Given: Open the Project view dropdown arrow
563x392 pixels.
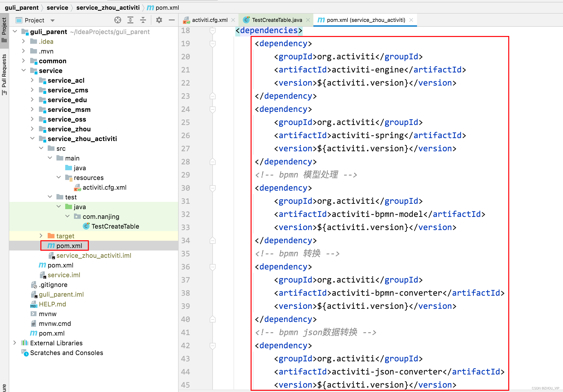Looking at the screenshot, I should tap(53, 20).
